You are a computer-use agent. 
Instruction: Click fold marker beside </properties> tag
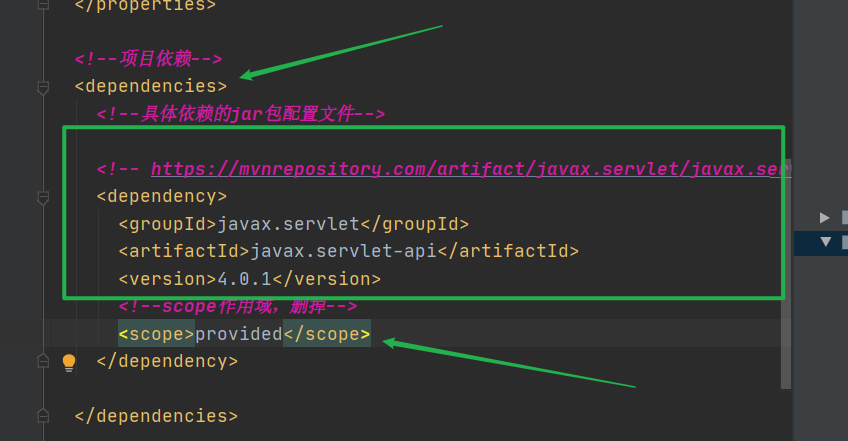43,5
